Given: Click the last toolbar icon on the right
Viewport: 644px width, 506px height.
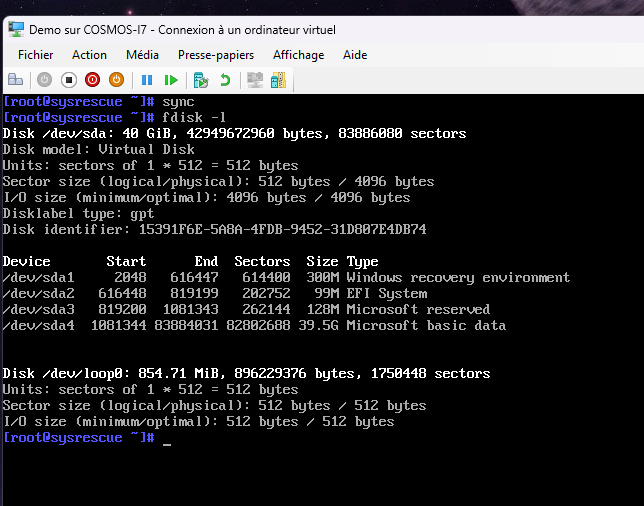Looking at the screenshot, I should (279, 80).
